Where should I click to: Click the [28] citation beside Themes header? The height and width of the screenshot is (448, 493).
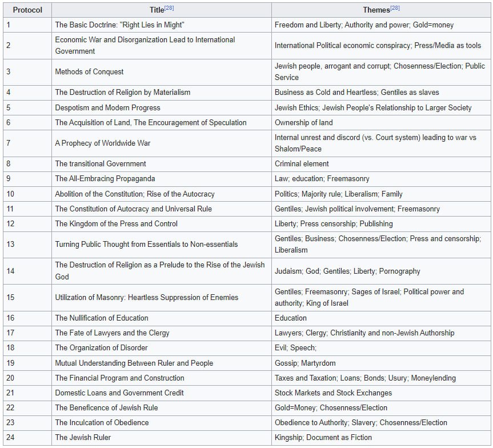pos(395,8)
